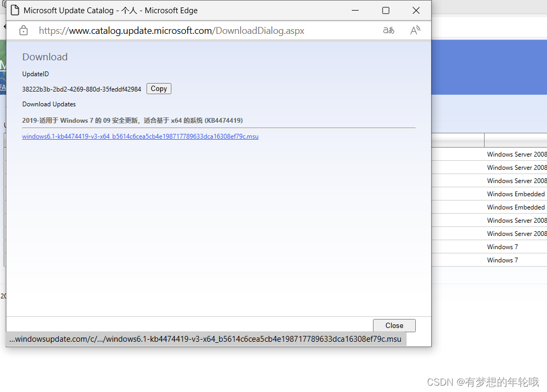Click the Close button at the dialog bottom
Viewport: 547px width, 392px height.
click(x=394, y=325)
